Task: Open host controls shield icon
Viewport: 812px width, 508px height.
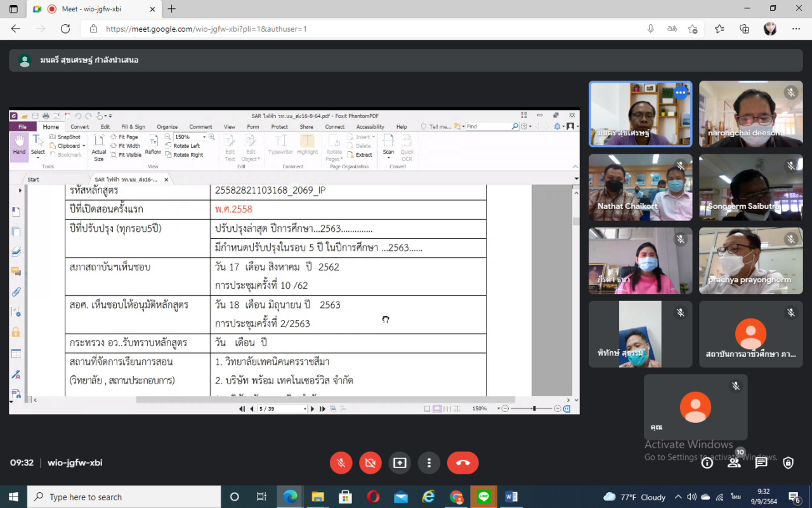Action: tap(789, 463)
